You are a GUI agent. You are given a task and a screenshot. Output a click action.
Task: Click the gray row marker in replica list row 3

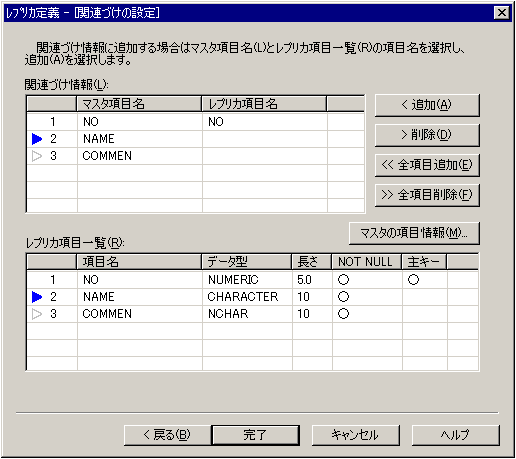(37, 314)
